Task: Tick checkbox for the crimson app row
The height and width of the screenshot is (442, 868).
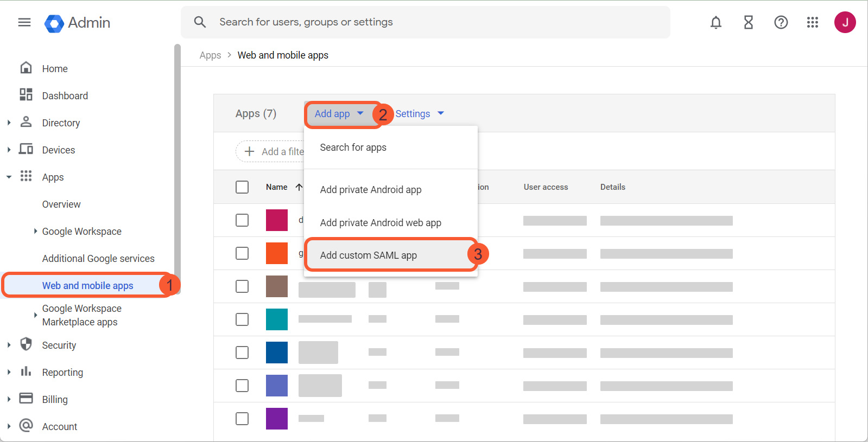Action: 242,220
